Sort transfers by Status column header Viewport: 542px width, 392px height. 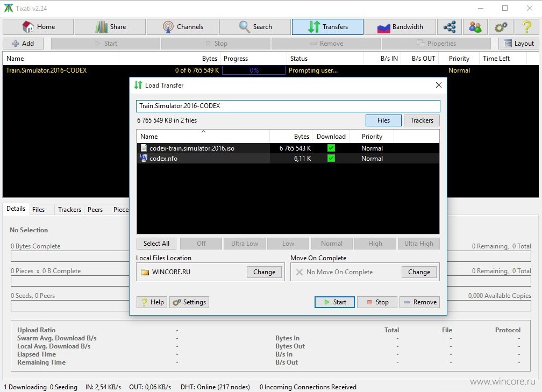325,59
